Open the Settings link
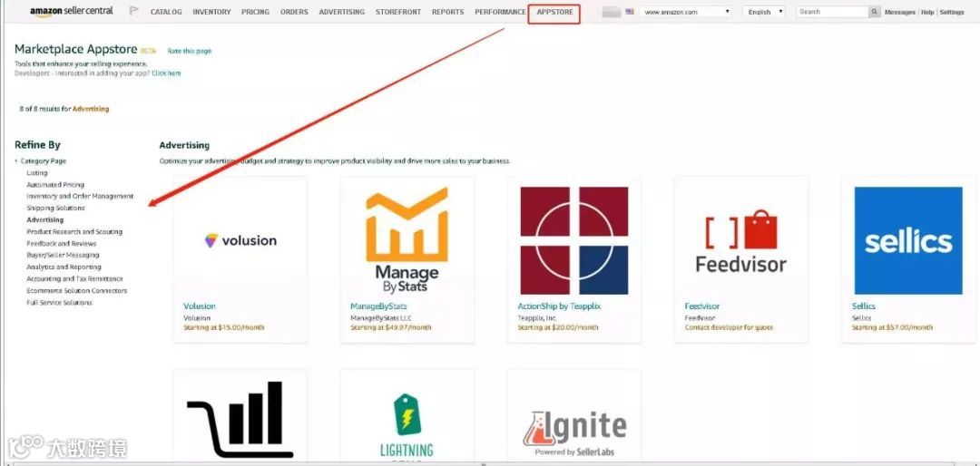Image resolution: width=980 pixels, height=466 pixels. pos(952,13)
